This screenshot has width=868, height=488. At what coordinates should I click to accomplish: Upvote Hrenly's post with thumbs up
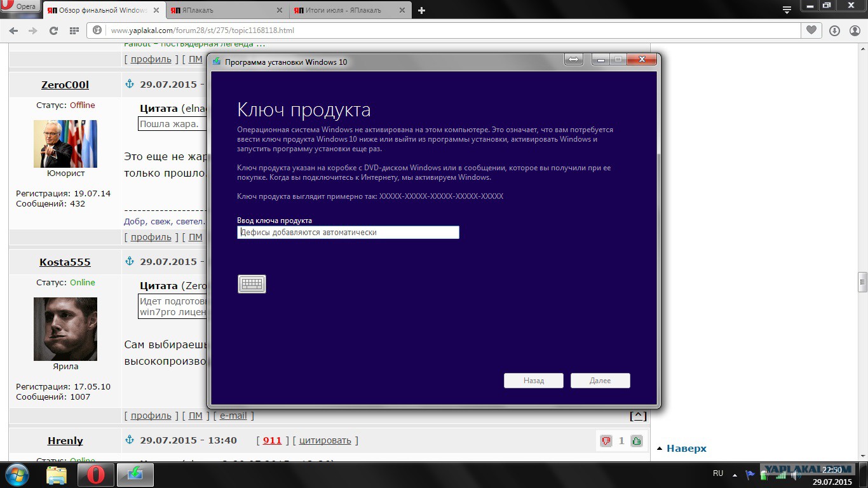[637, 440]
